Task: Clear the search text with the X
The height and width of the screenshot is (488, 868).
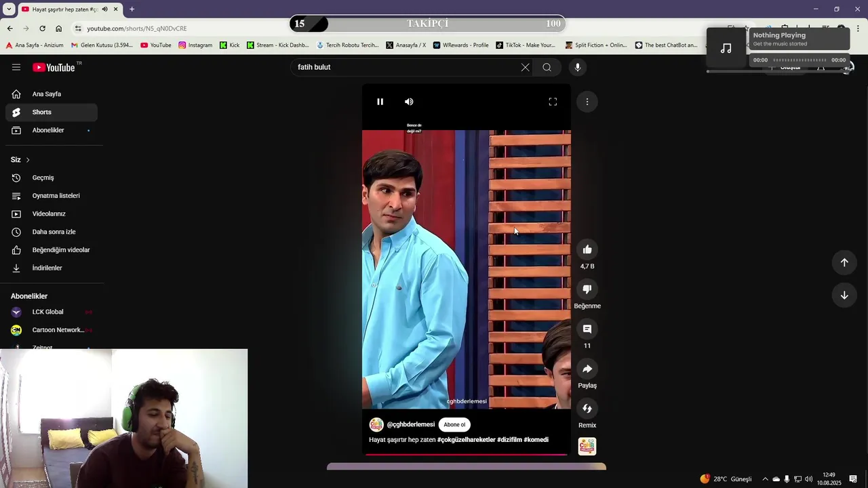Action: click(x=525, y=67)
